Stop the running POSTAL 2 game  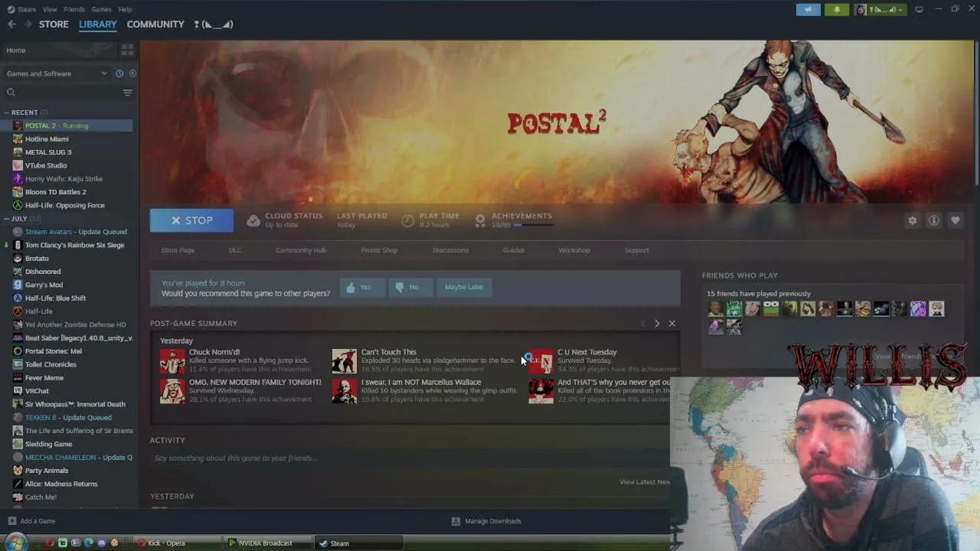pyautogui.click(x=191, y=220)
